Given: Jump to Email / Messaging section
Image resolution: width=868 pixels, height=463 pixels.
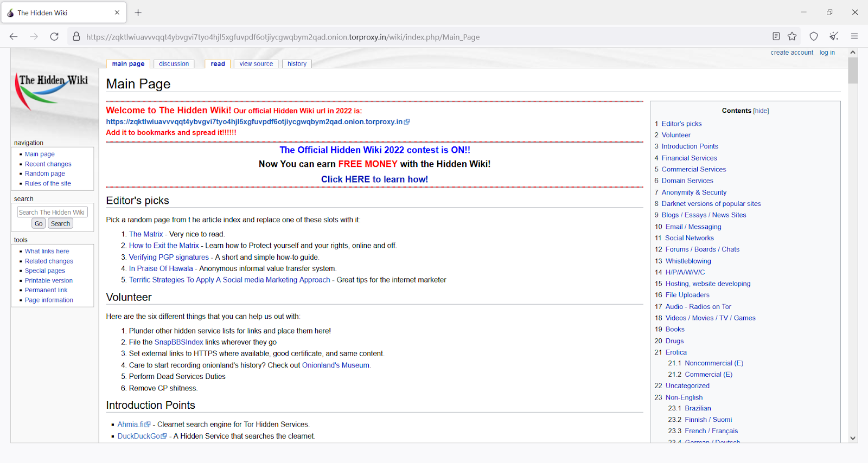Looking at the screenshot, I should (x=693, y=227).
